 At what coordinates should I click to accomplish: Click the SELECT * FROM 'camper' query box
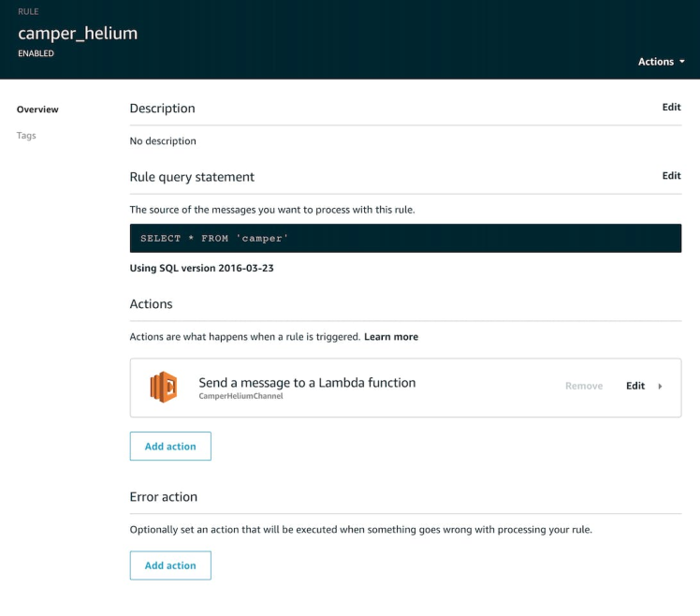pos(405,238)
